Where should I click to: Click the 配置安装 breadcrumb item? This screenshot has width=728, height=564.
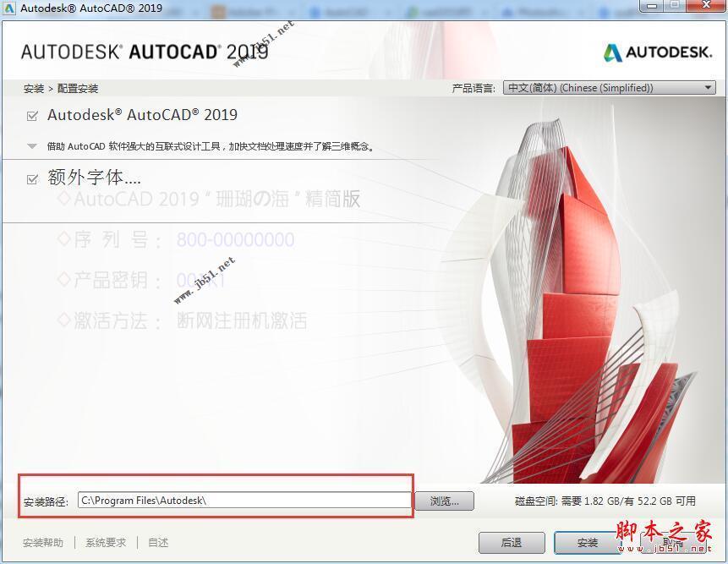tap(78, 89)
